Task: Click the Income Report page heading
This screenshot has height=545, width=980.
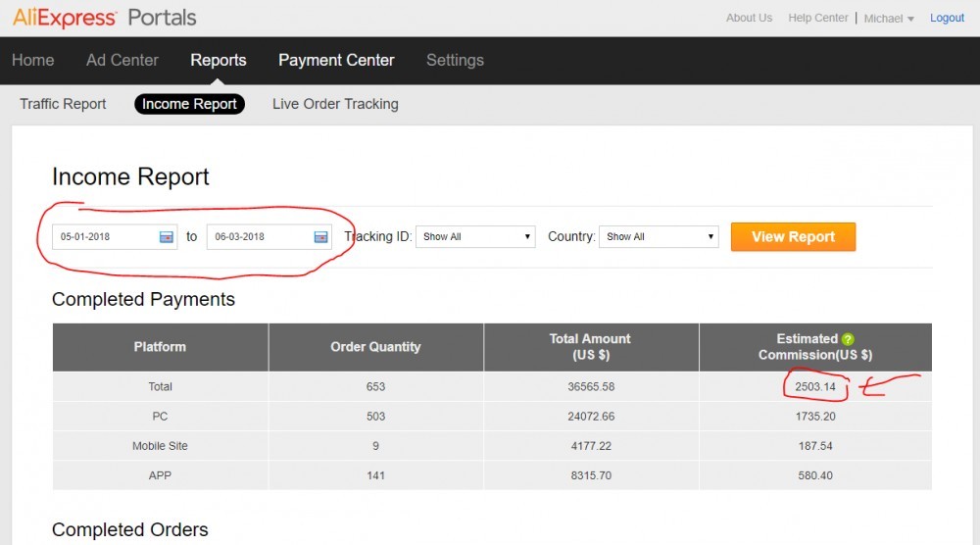Action: coord(130,176)
